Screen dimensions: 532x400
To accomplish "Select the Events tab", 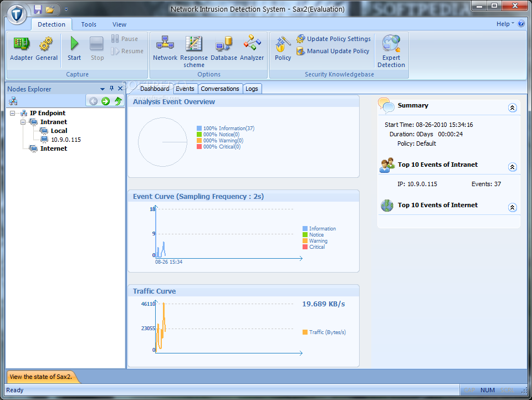I will [x=185, y=89].
